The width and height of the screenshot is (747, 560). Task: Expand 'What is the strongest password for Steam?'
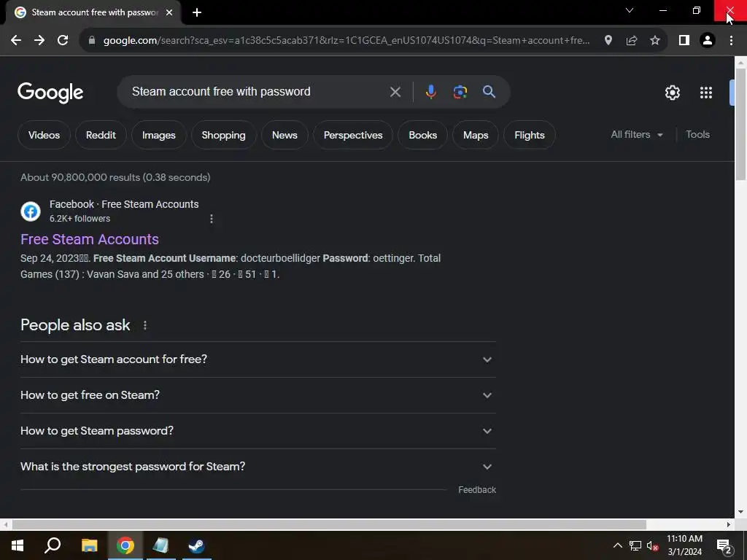click(x=258, y=467)
